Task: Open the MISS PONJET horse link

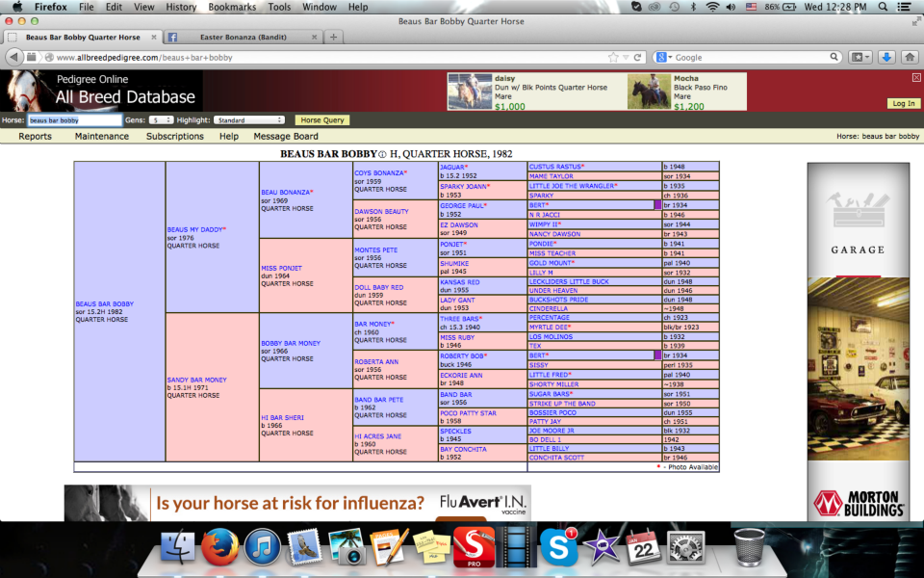Action: (282, 268)
